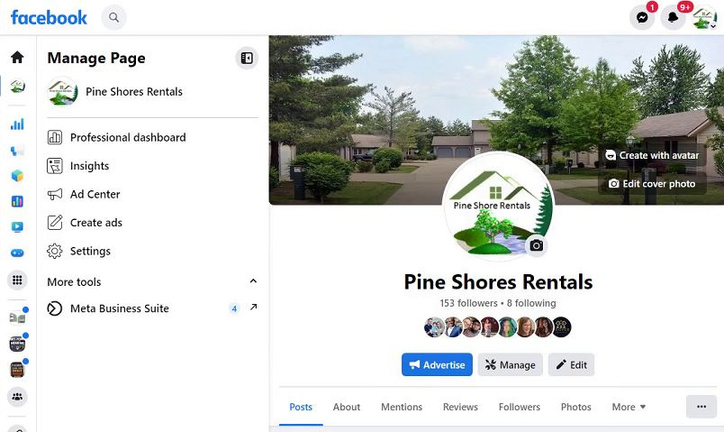Switch to the About tab
Viewport: 724px width, 432px height.
point(346,407)
